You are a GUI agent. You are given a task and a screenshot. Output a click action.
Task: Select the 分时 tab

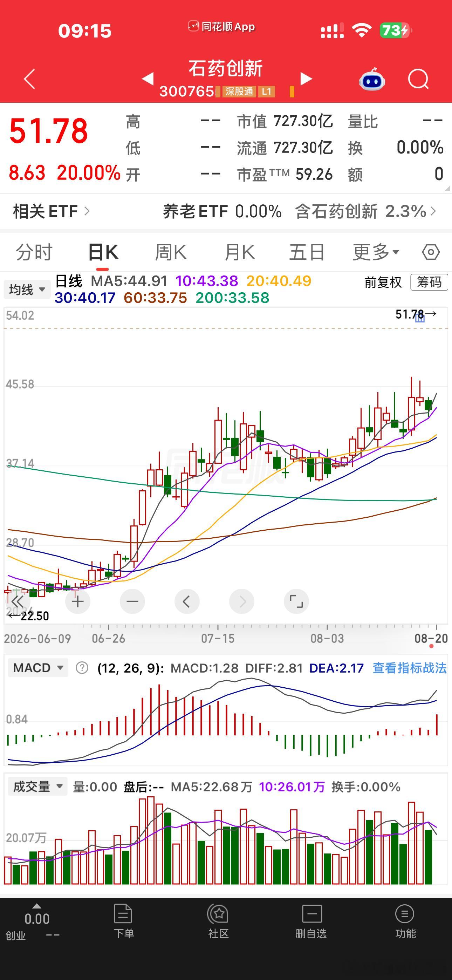click(x=34, y=252)
